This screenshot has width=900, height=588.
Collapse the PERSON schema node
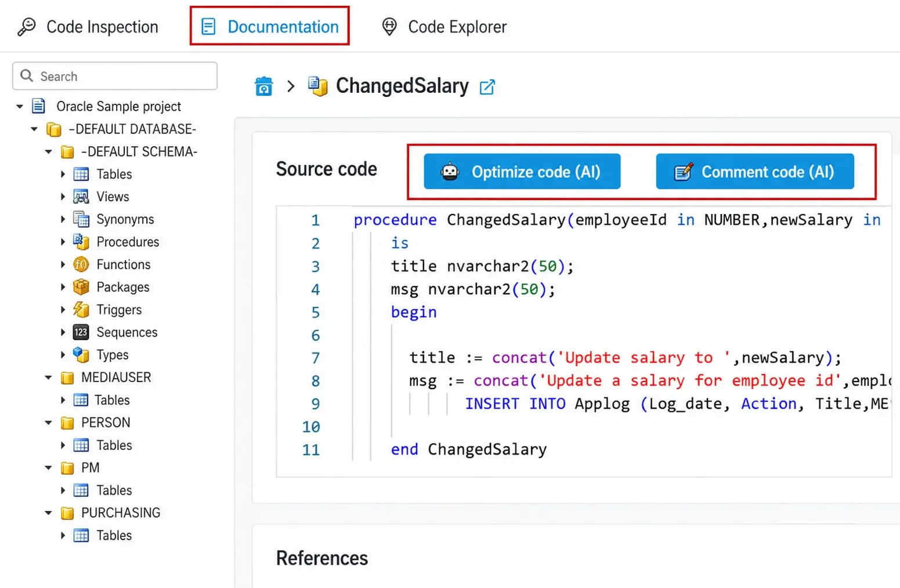pyautogui.click(x=49, y=423)
